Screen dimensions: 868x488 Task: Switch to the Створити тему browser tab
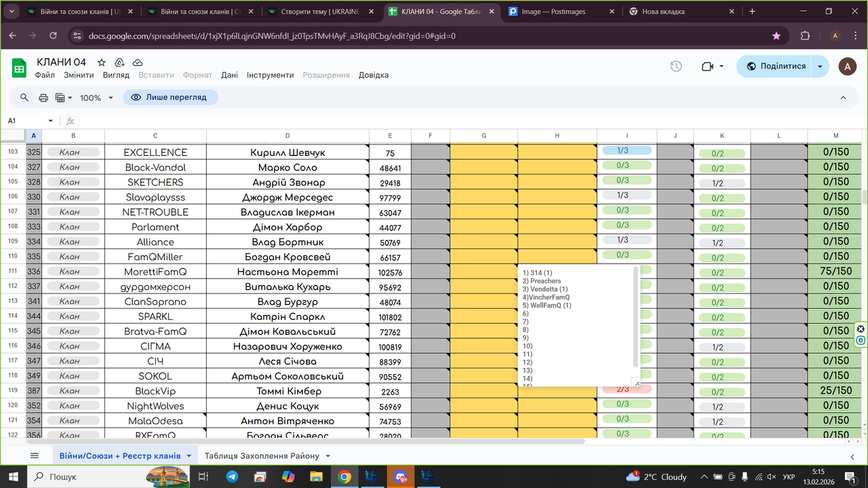[x=319, y=12]
